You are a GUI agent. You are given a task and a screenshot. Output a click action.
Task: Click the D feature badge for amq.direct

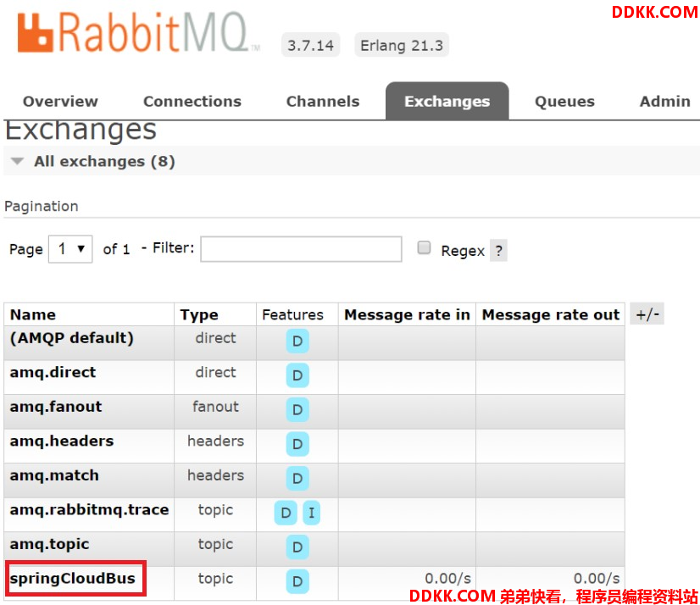(x=297, y=375)
